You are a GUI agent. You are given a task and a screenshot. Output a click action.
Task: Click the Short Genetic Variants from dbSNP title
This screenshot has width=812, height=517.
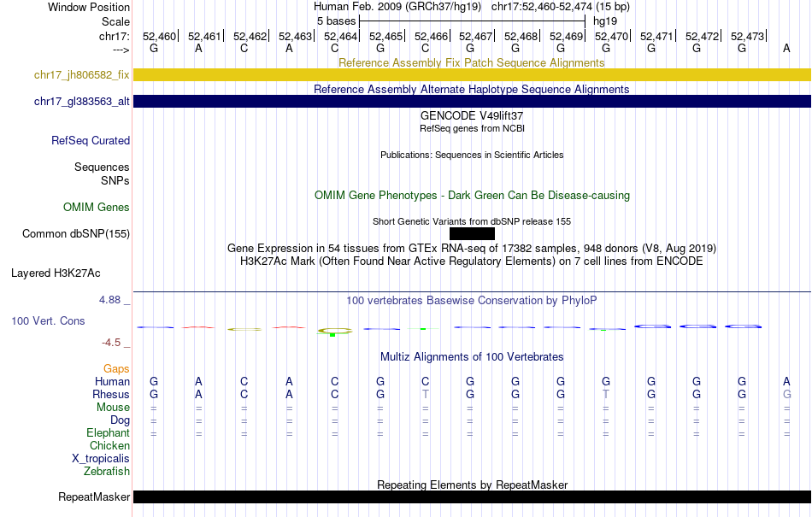click(472, 221)
